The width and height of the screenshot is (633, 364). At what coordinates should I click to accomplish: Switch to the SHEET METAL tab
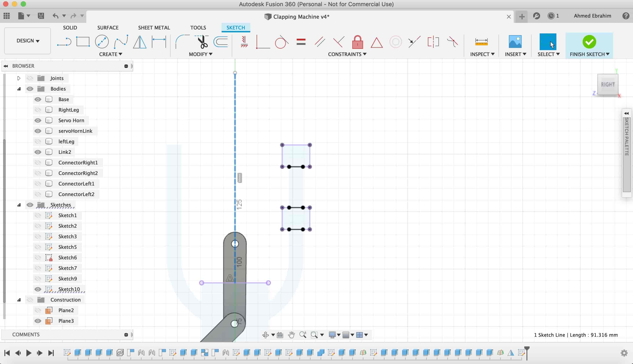pyautogui.click(x=154, y=27)
